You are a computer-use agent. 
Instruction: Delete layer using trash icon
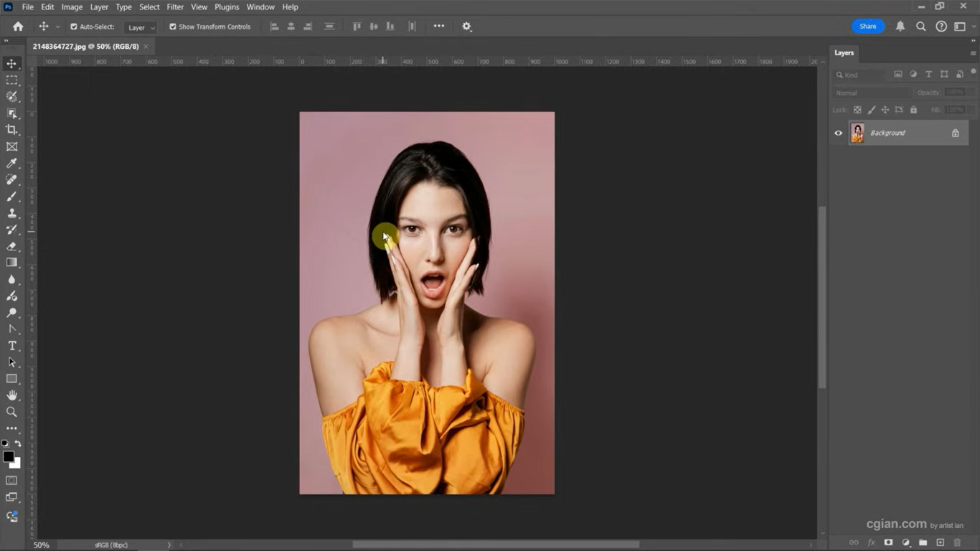(957, 543)
